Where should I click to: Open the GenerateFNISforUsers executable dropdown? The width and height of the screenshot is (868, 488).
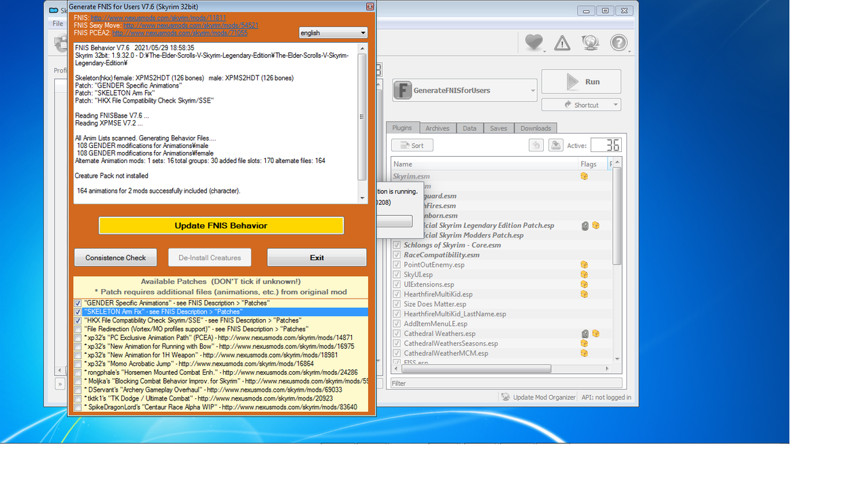click(x=464, y=90)
